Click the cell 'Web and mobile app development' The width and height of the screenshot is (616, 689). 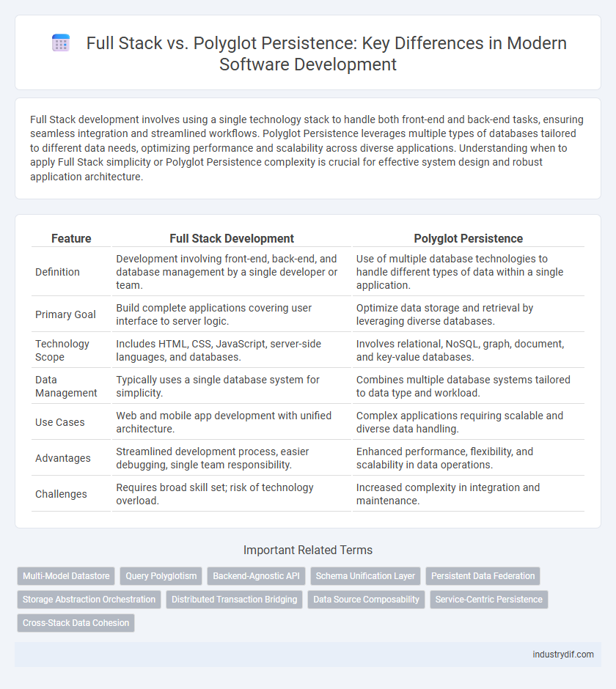click(232, 422)
